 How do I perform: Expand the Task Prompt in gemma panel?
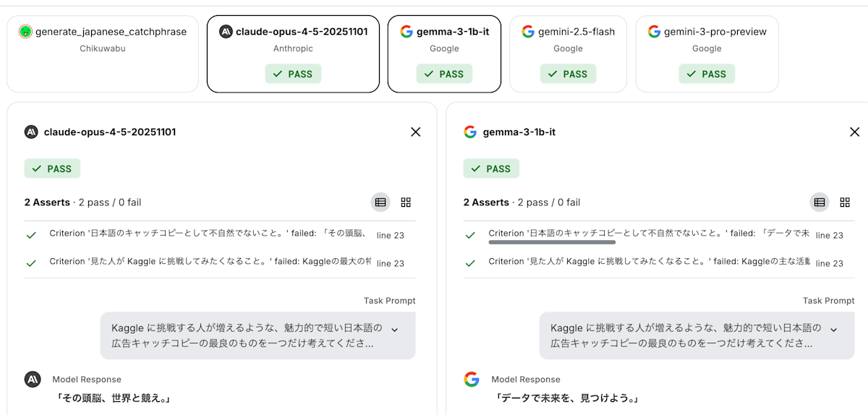(x=834, y=329)
